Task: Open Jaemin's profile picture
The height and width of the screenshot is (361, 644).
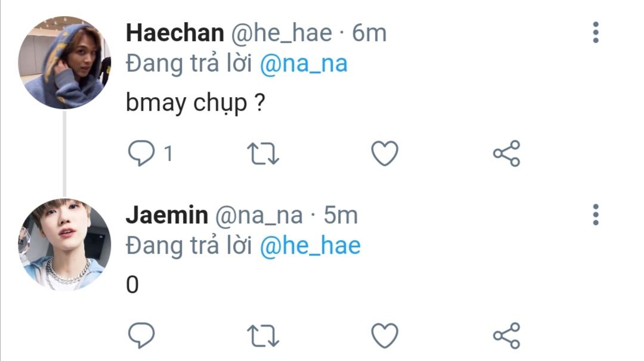Action: point(64,245)
